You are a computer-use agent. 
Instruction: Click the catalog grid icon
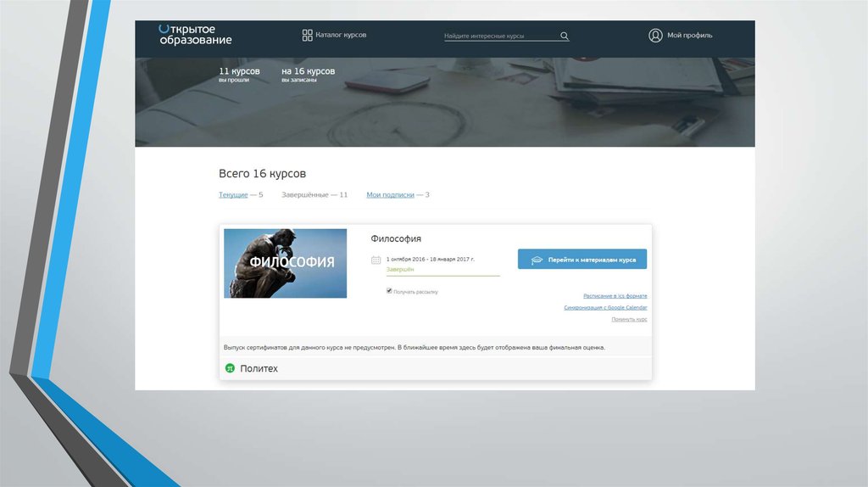click(x=307, y=35)
